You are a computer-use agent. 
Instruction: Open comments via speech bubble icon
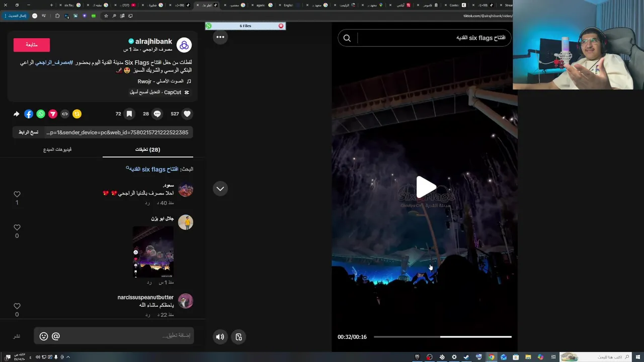[x=157, y=114]
